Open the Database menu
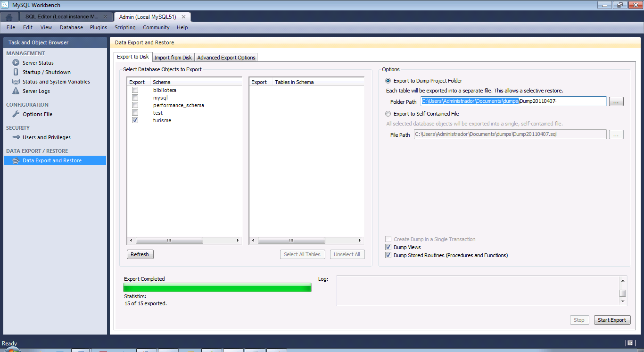Image resolution: width=644 pixels, height=352 pixels. click(x=71, y=27)
